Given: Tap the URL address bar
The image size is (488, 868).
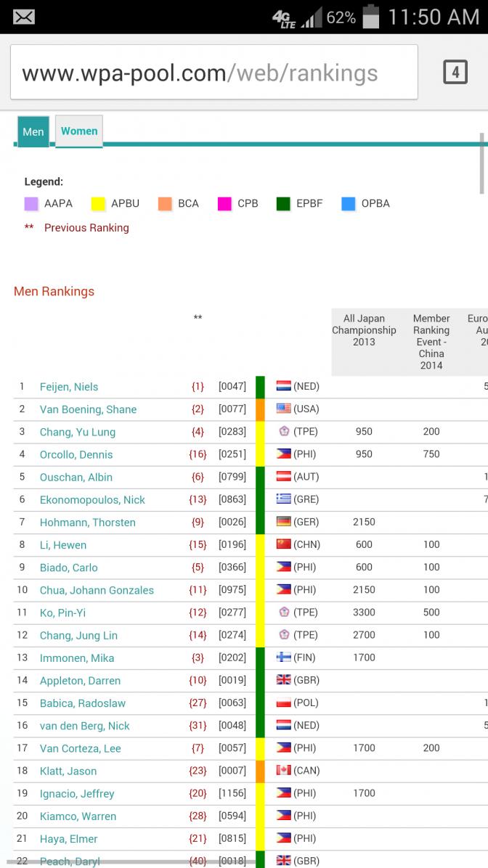Looking at the screenshot, I should tap(213, 73).
